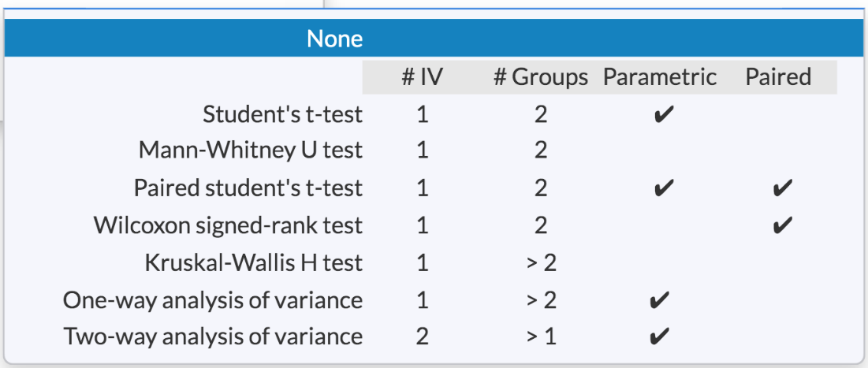
Task: Select Mann-Whitney U test option
Action: tap(250, 150)
